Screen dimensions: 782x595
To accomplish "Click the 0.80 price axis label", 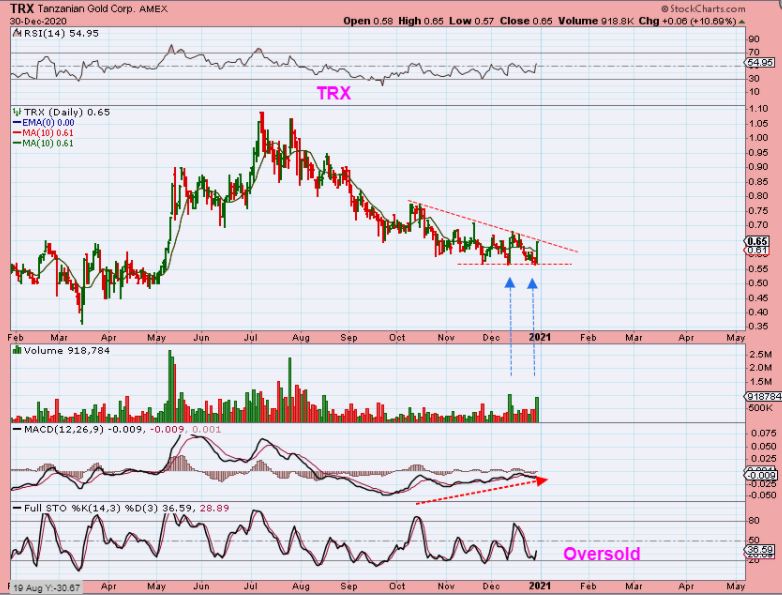I will coord(758,196).
